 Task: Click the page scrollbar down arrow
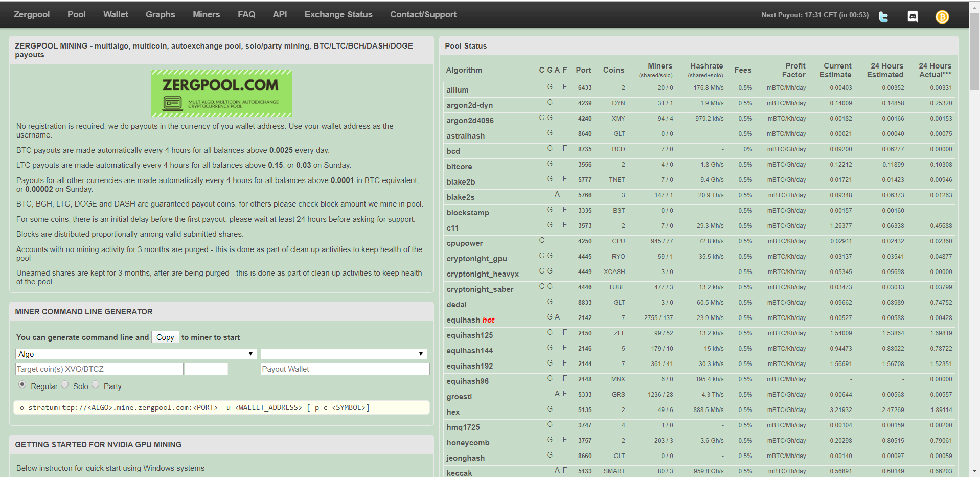(975, 471)
